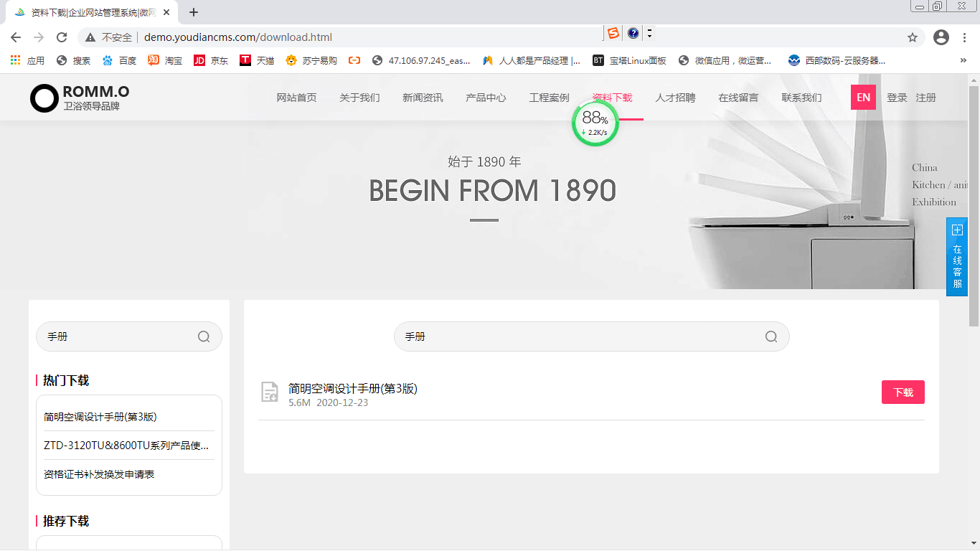Open 简明空调设计手册(第3版) in the 热门下载 list
This screenshot has height=551, width=980.
[x=100, y=417]
